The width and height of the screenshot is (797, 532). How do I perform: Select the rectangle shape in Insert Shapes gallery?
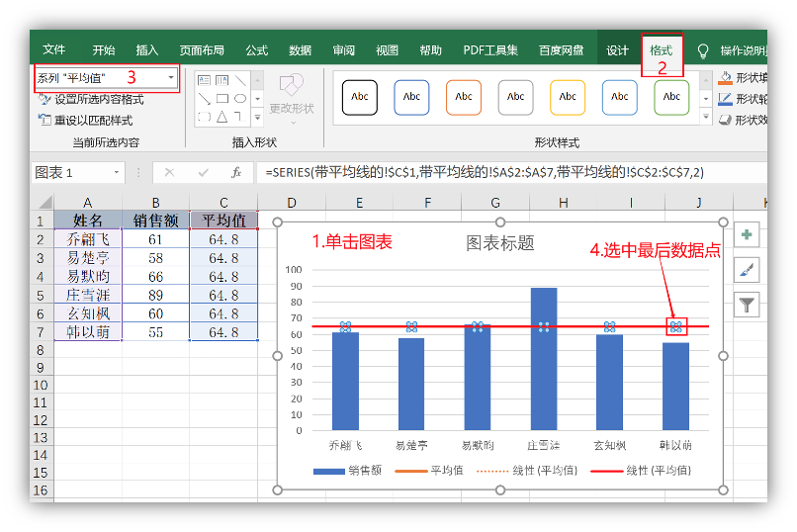222,98
